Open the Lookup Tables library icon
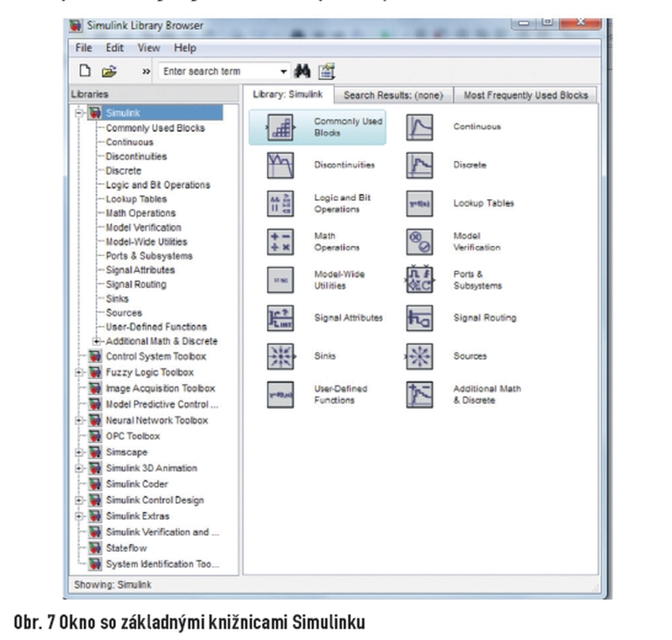The width and height of the screenshot is (672, 640). click(419, 203)
